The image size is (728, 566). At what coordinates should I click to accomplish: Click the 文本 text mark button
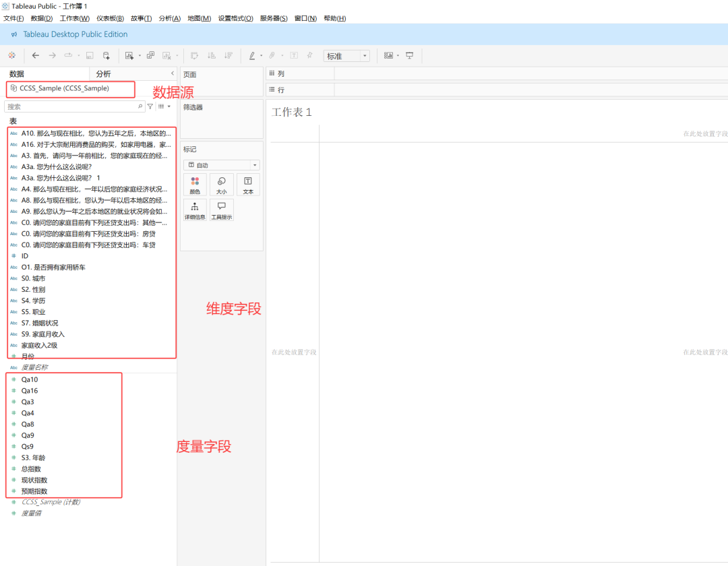coord(248,185)
